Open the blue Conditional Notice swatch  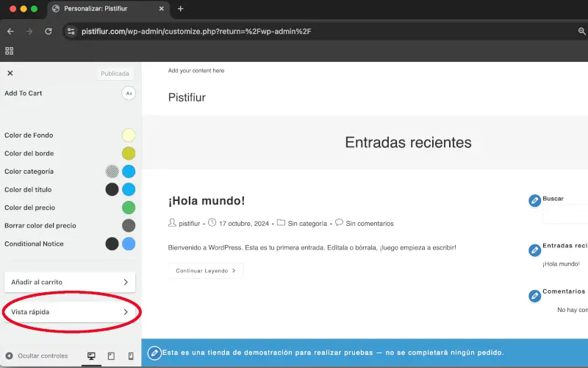pos(129,244)
